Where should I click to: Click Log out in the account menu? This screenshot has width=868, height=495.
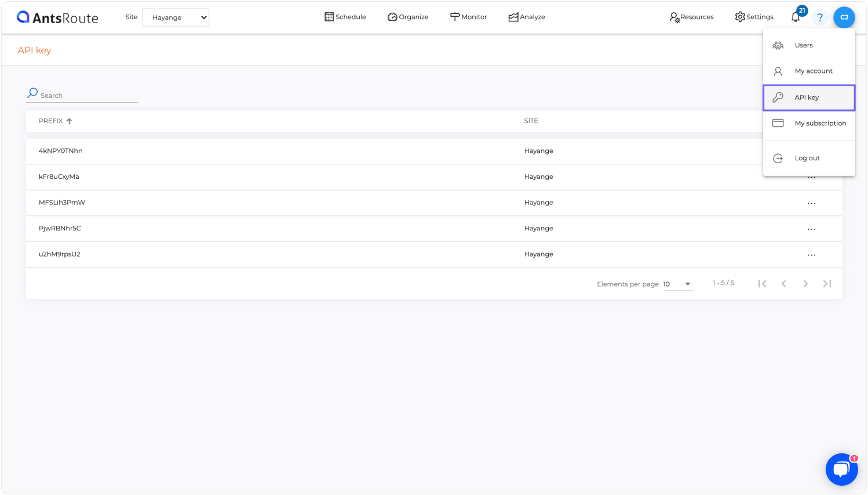(807, 157)
